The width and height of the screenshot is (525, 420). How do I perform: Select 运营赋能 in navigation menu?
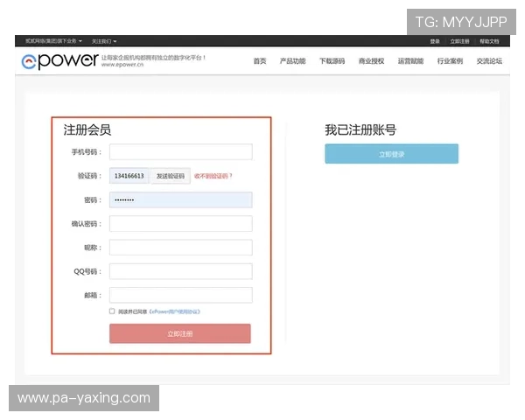pos(410,61)
